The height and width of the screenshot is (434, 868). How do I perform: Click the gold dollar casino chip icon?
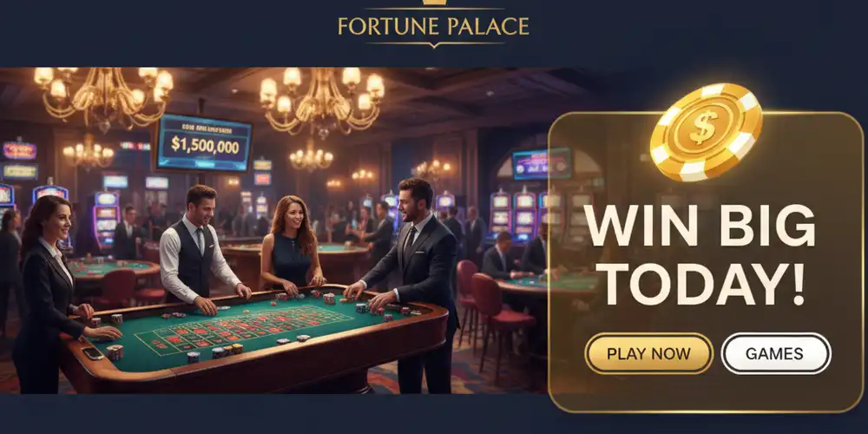706,132
